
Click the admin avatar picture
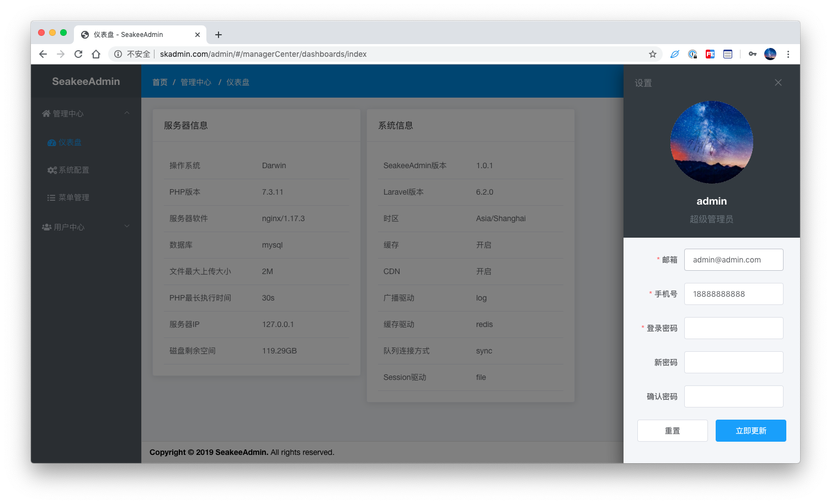coord(711,142)
